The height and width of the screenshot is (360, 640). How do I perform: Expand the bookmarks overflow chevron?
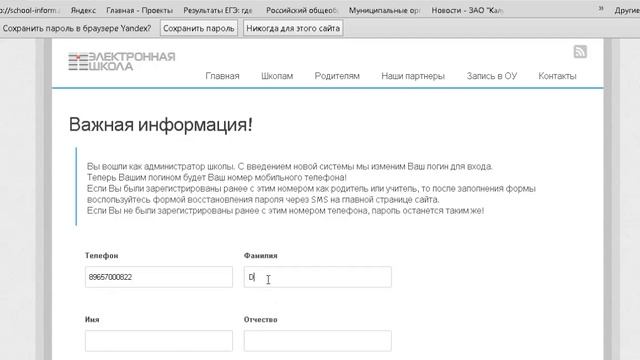pyautogui.click(x=601, y=9)
